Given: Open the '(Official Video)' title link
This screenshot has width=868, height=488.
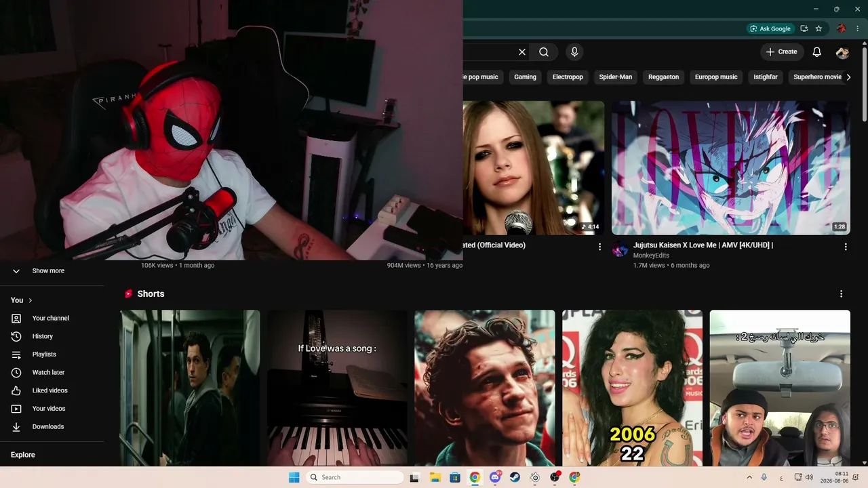Looking at the screenshot, I should (494, 245).
